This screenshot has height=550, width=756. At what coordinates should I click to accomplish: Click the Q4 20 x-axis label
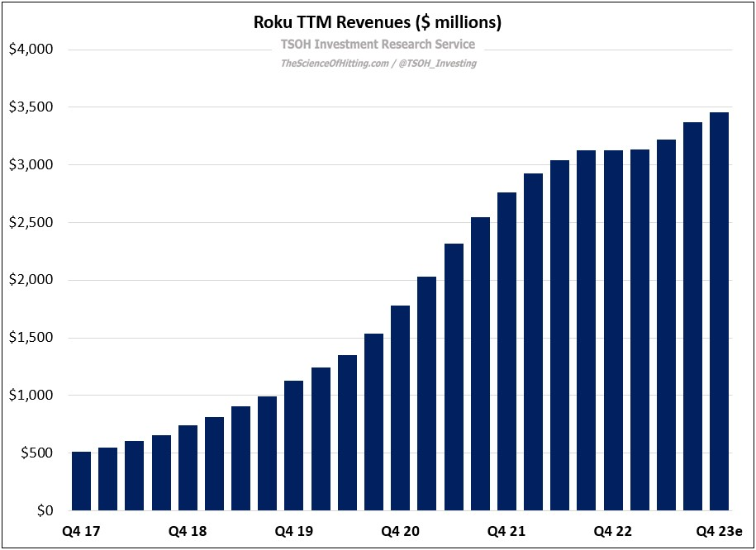(x=400, y=531)
